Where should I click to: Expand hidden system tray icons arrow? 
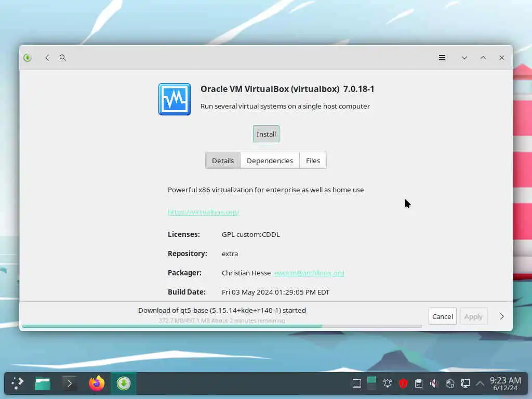(480, 384)
